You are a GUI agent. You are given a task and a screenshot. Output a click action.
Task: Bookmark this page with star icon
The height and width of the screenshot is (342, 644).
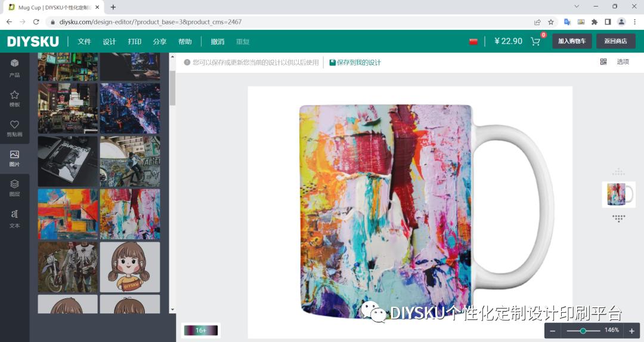point(551,22)
